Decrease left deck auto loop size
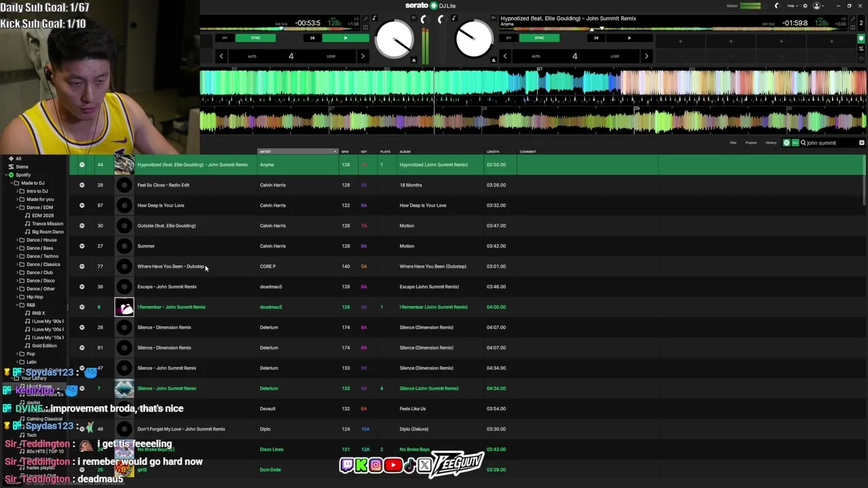Screen dimensions: 868x488 point(221,56)
